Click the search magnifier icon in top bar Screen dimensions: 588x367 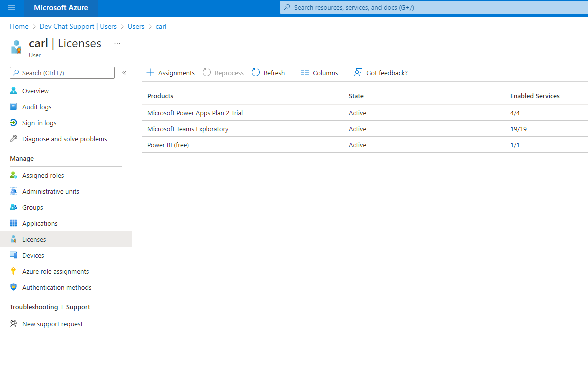[287, 7]
